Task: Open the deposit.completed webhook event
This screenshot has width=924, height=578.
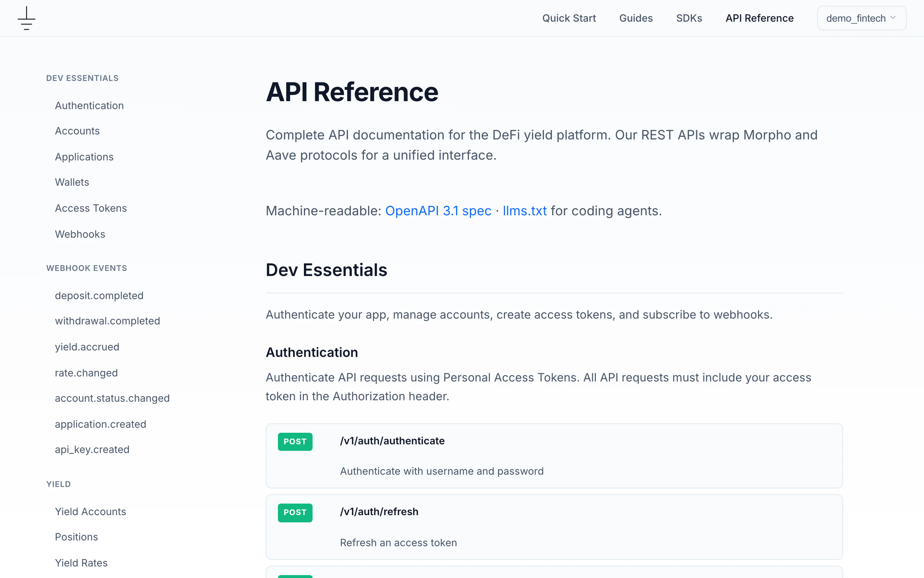Action: (x=99, y=296)
